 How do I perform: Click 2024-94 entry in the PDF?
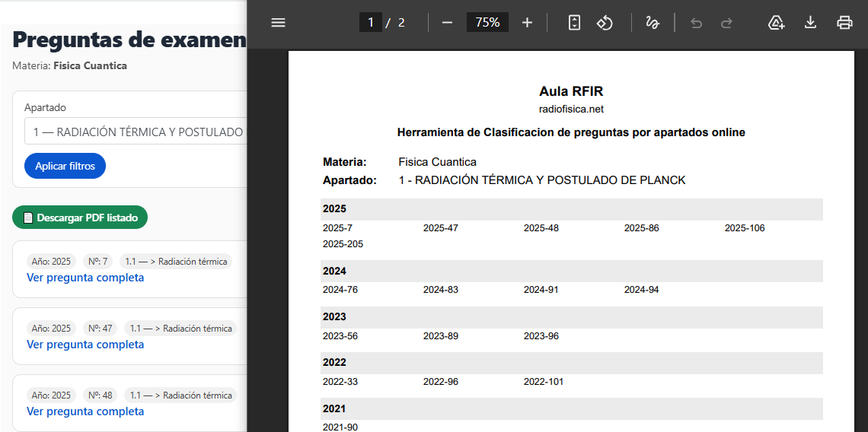(642, 290)
